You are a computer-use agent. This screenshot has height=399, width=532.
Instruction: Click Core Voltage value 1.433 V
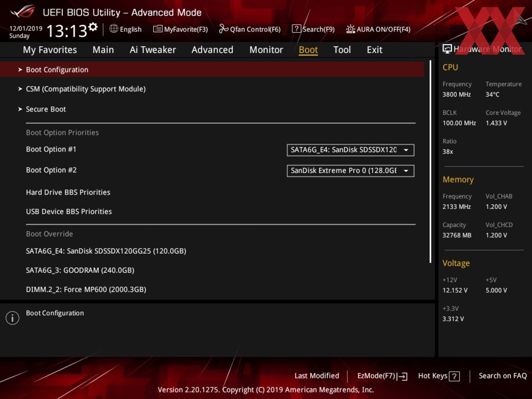pyautogui.click(x=496, y=123)
